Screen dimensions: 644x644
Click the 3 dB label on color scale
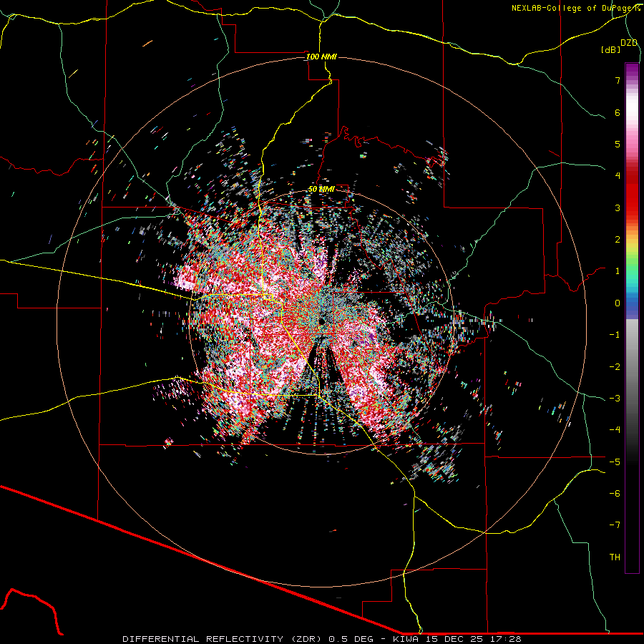(618, 208)
